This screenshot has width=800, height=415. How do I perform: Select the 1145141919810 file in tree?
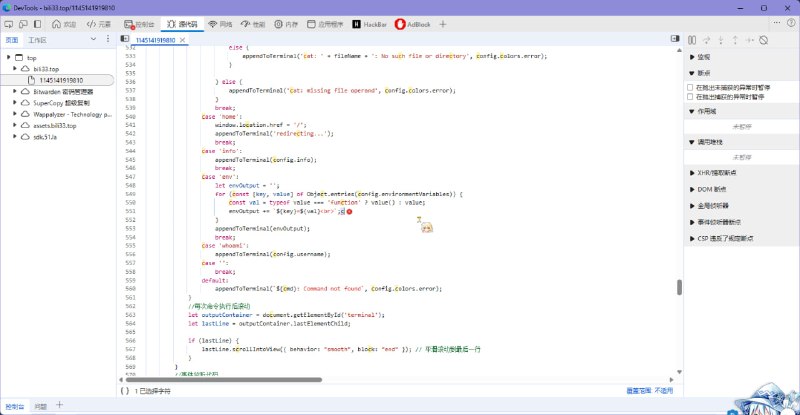coord(61,79)
